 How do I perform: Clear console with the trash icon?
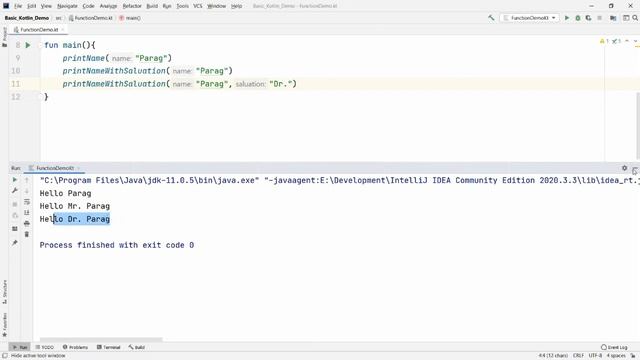pyautogui.click(x=27, y=234)
